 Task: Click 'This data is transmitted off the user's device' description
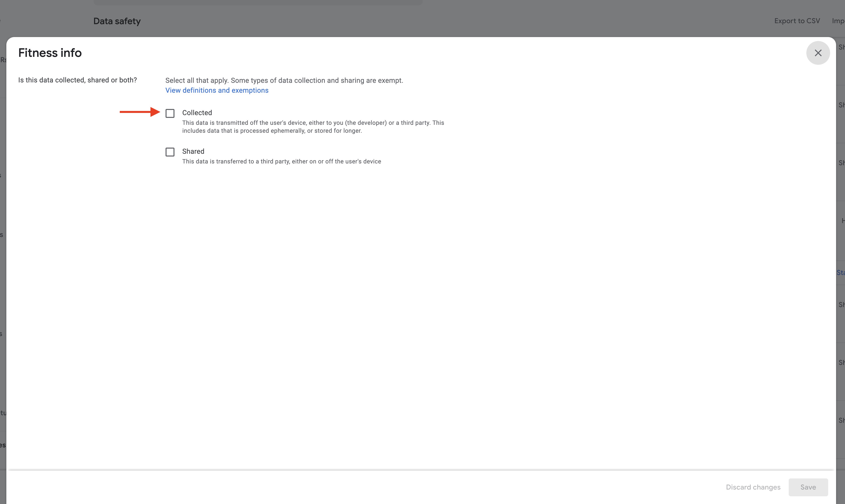tap(313, 127)
